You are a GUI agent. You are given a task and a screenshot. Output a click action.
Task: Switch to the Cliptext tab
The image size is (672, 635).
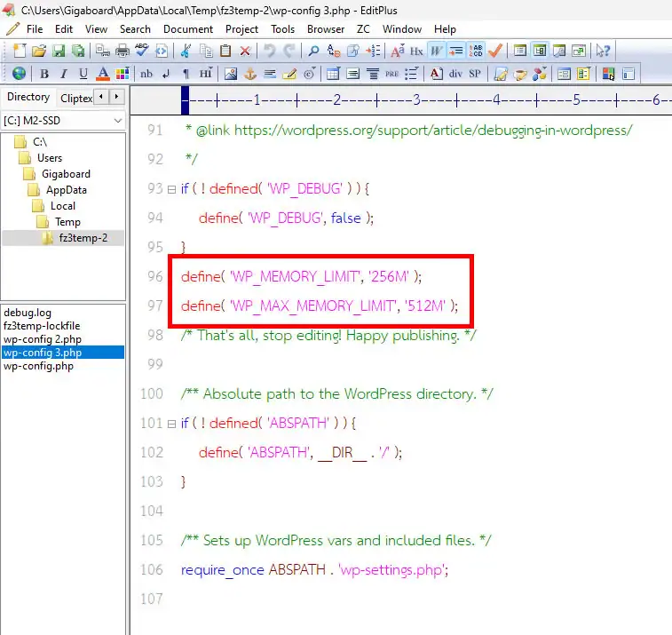[75, 99]
